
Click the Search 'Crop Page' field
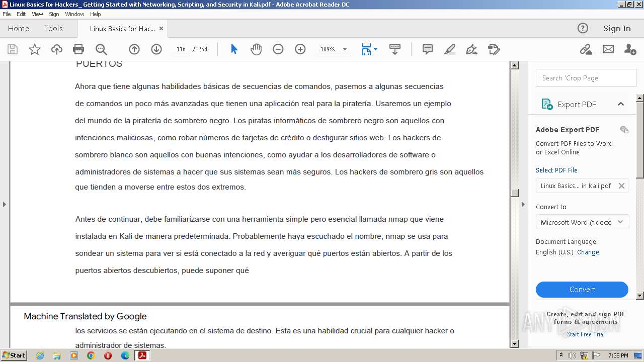[x=586, y=78]
